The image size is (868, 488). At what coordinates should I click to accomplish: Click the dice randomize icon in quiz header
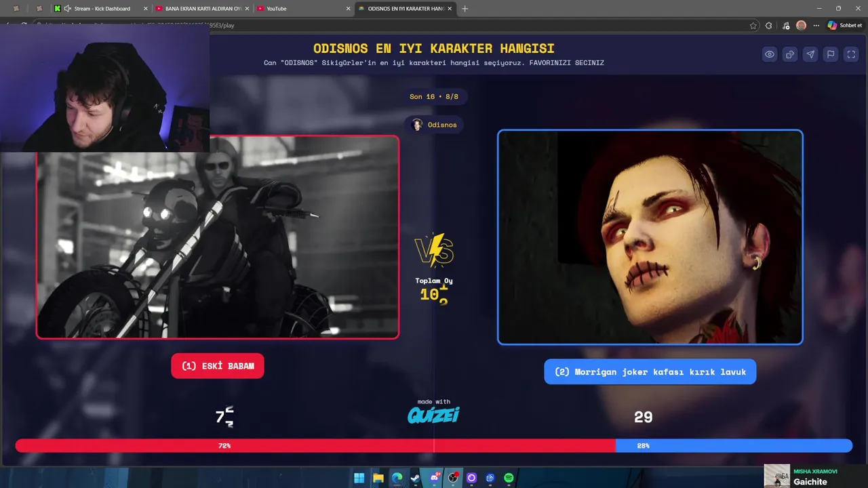point(790,55)
